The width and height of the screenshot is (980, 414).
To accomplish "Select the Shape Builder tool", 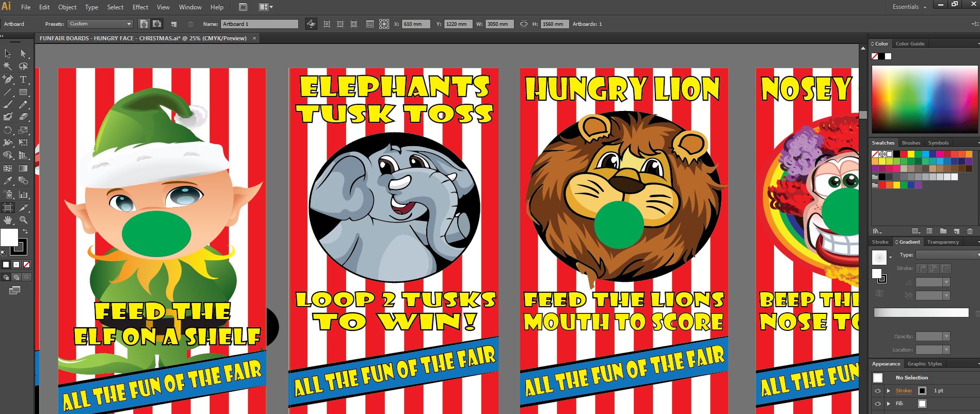I will (8, 155).
